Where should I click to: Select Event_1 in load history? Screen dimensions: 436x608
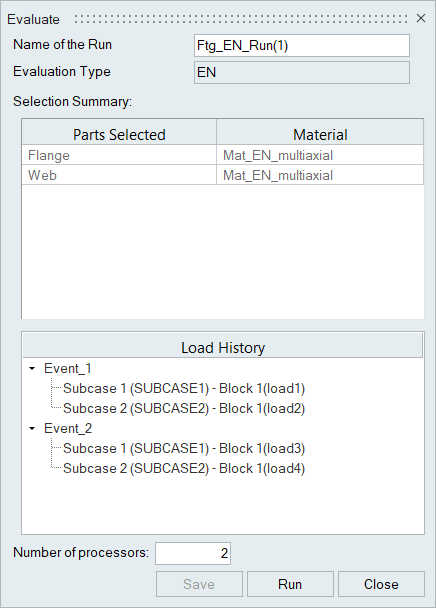pyautogui.click(x=68, y=368)
